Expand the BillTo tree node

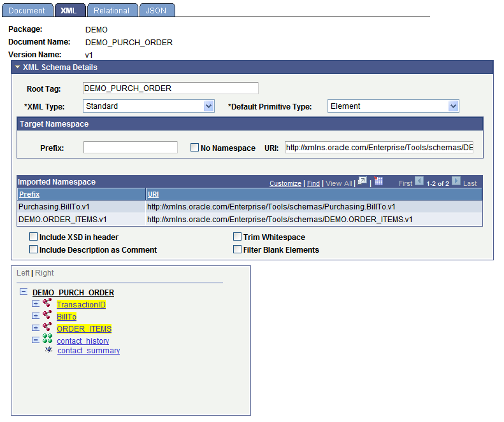[x=36, y=316]
